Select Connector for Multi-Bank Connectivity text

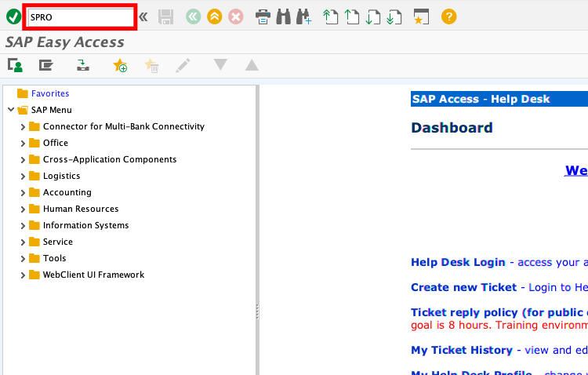point(124,126)
